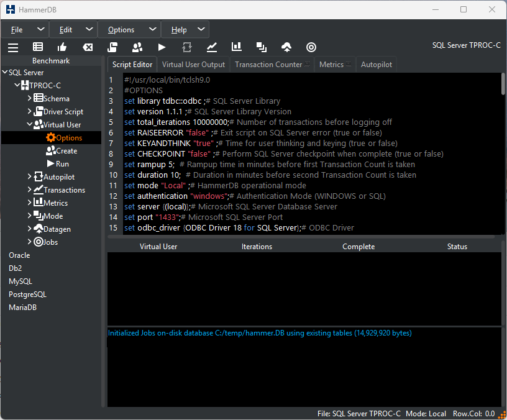
Task: Click the Run play toolbar icon
Action: 162,47
